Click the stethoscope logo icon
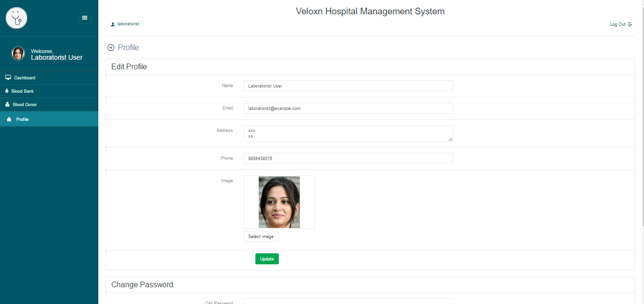644x304 pixels. (x=16, y=18)
